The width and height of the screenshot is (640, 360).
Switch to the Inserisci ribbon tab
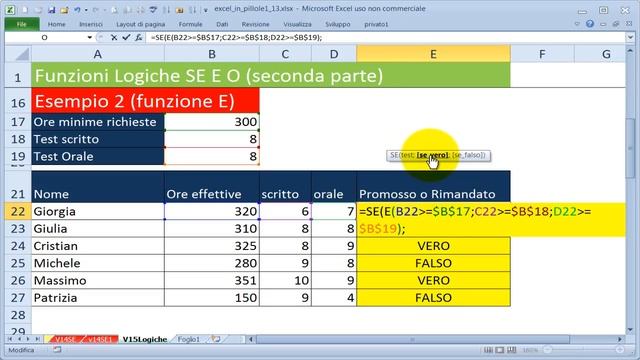pos(91,24)
